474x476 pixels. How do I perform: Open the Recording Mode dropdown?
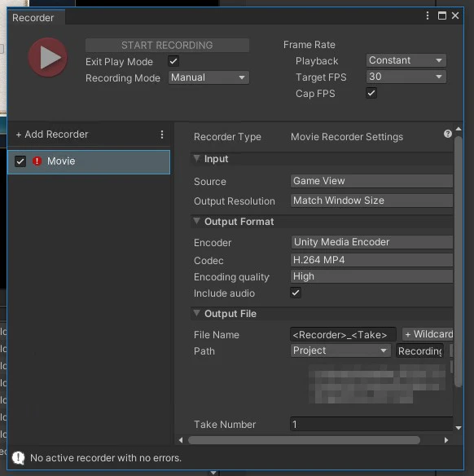[208, 77]
